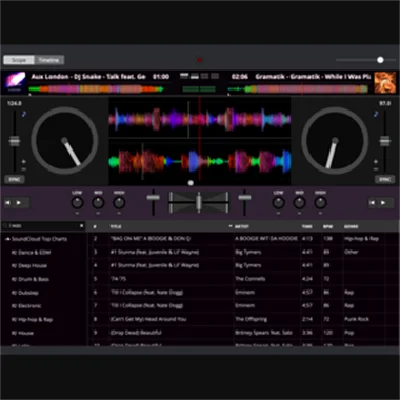Click the right deck pitch fader handle

[x=385, y=141]
